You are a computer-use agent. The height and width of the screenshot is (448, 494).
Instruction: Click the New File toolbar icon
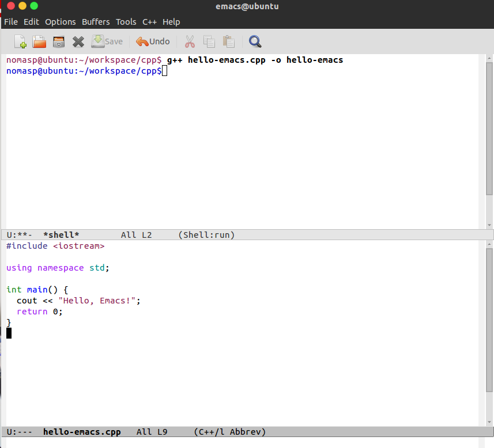(21, 41)
